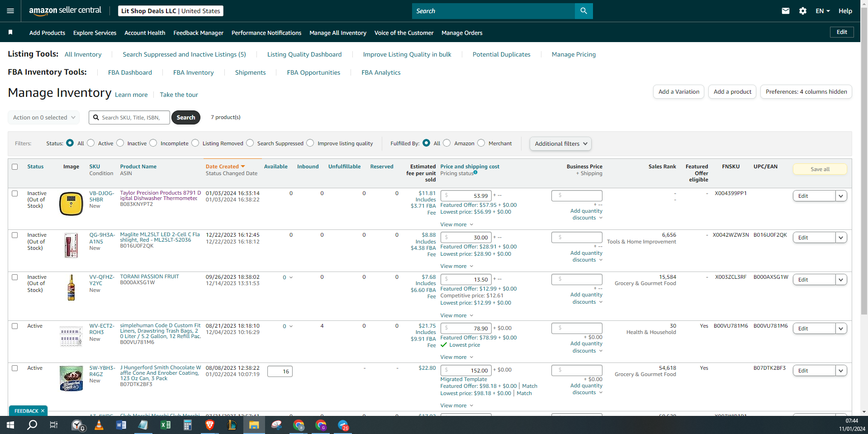Open Account Health menu item

(x=145, y=33)
